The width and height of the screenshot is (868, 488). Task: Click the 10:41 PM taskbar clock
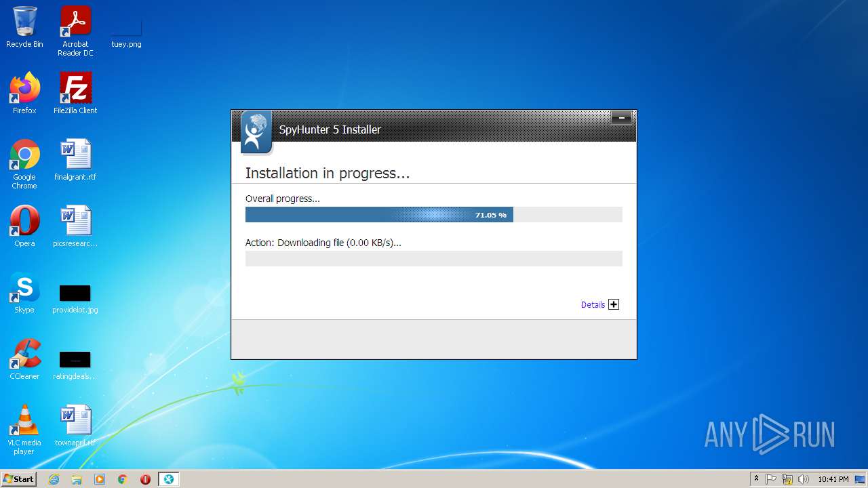tap(833, 479)
